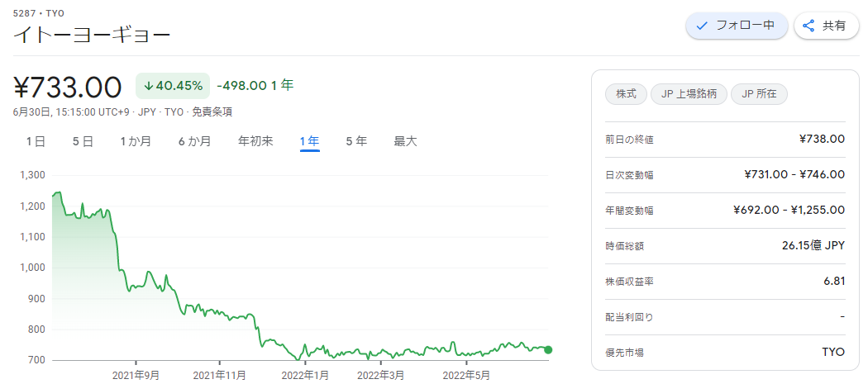The height and width of the screenshot is (384, 868).
Task: Click the checkmark icon in フォロー中
Action: (x=702, y=26)
